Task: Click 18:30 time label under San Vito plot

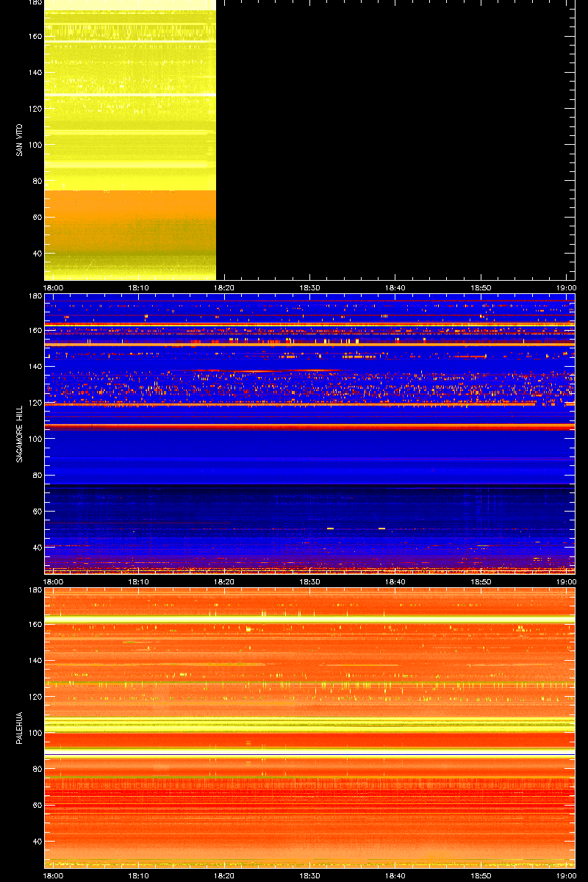Action: [x=310, y=288]
